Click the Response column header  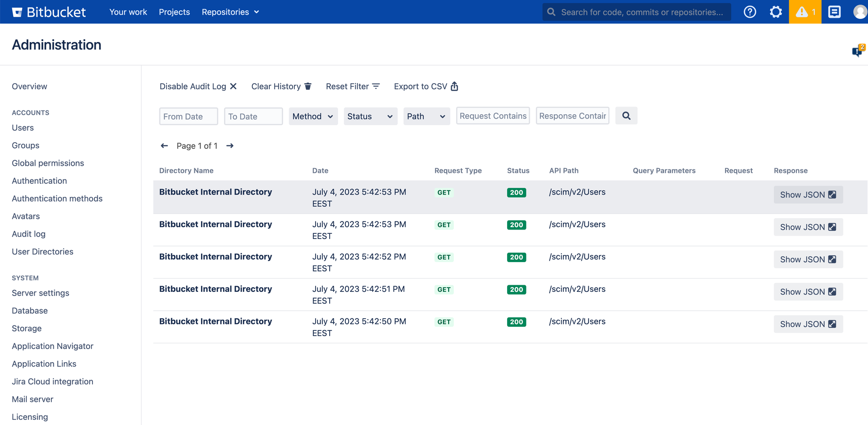(x=791, y=170)
